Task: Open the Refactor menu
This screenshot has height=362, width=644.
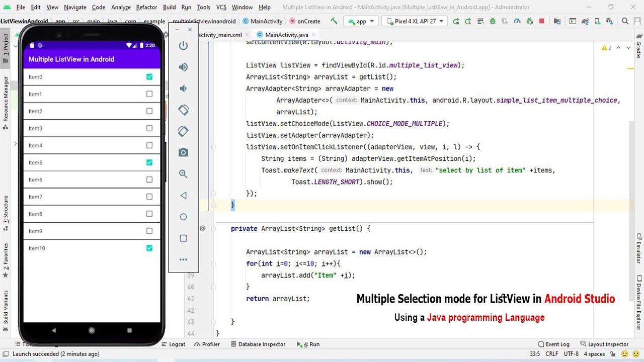Action: (146, 7)
